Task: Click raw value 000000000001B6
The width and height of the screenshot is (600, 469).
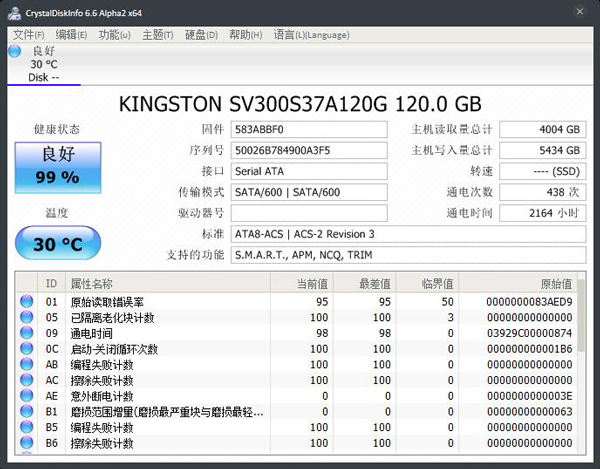Action: (529, 349)
